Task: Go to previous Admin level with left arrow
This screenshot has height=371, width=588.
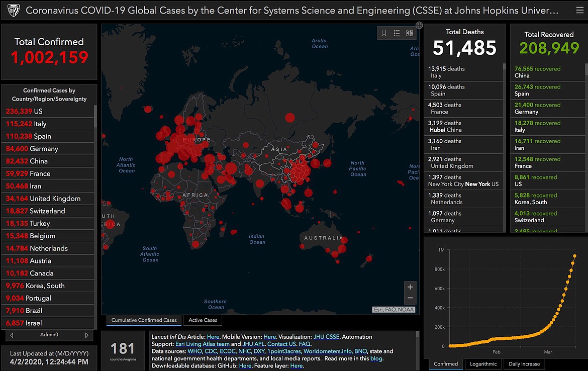Action: tap(12, 335)
